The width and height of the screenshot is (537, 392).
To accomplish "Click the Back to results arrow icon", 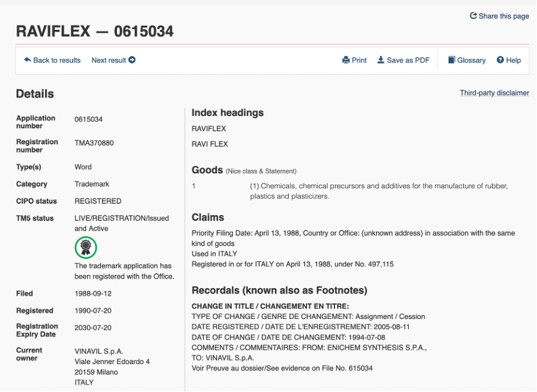I will coord(27,60).
